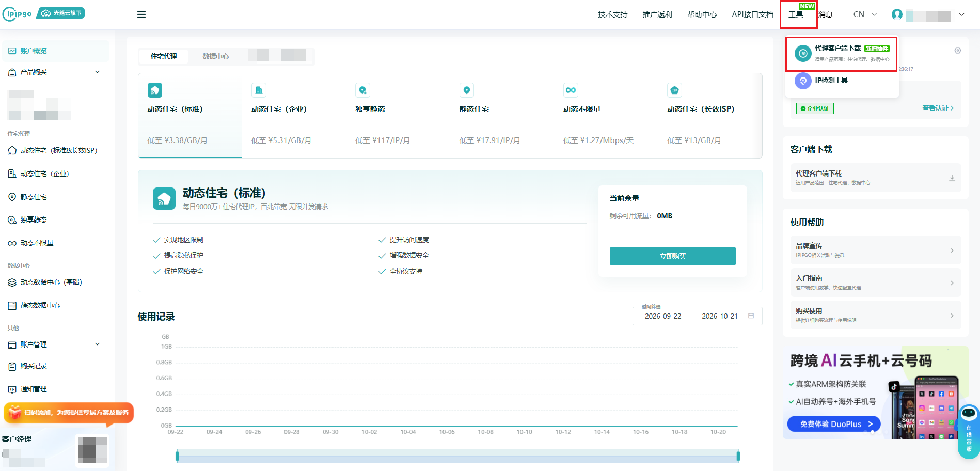Open the 技术支持 navigation link
This screenshot has height=471, width=980.
tap(613, 14)
